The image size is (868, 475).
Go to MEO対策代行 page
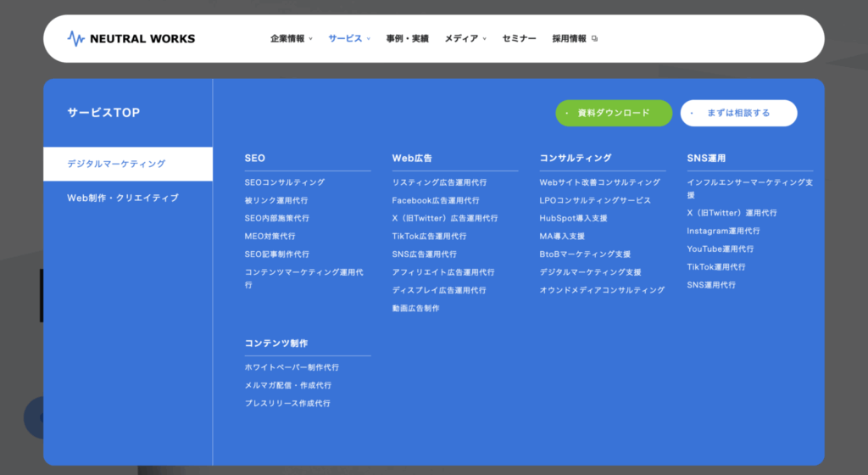(270, 236)
